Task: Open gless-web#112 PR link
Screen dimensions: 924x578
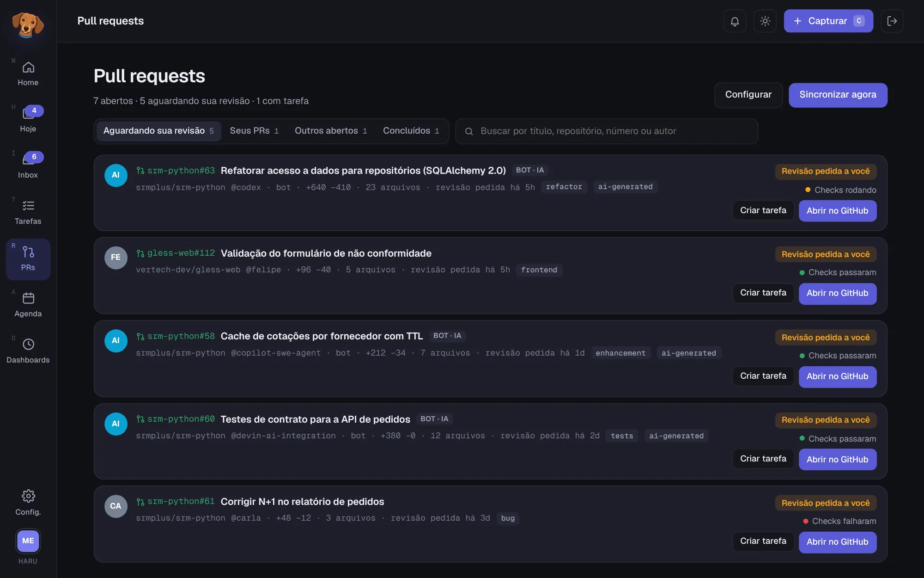Action: pyautogui.click(x=176, y=253)
